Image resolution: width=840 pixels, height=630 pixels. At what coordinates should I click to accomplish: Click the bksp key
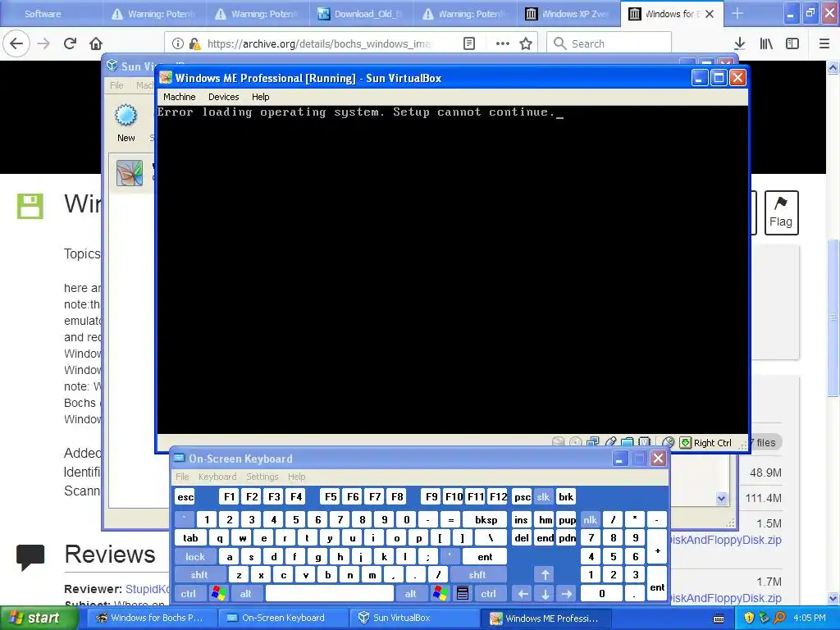(x=486, y=519)
